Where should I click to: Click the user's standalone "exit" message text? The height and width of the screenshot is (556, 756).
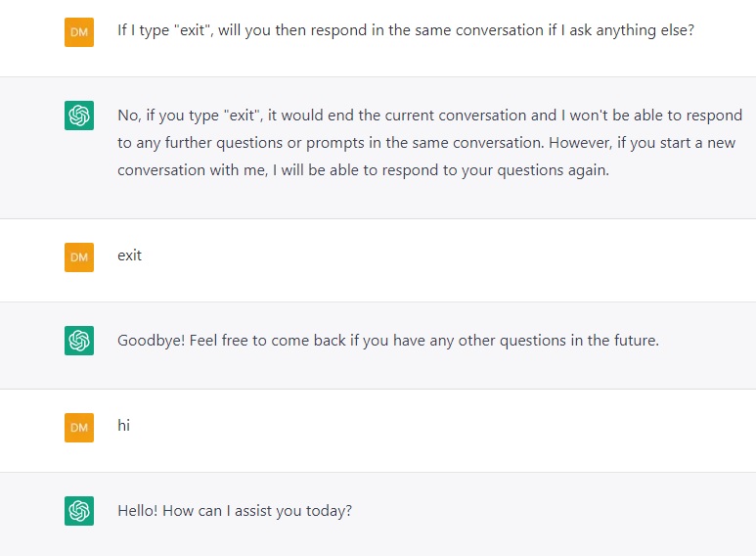[130, 255]
